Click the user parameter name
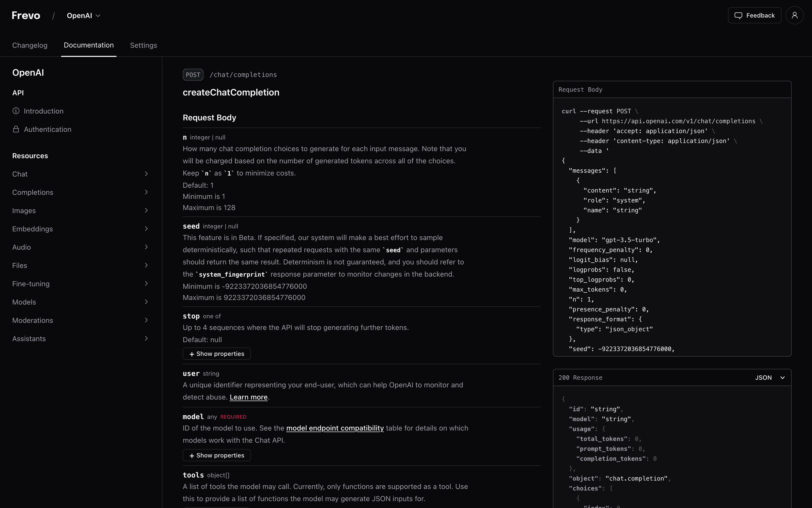The height and width of the screenshot is (508, 812). pyautogui.click(x=191, y=373)
